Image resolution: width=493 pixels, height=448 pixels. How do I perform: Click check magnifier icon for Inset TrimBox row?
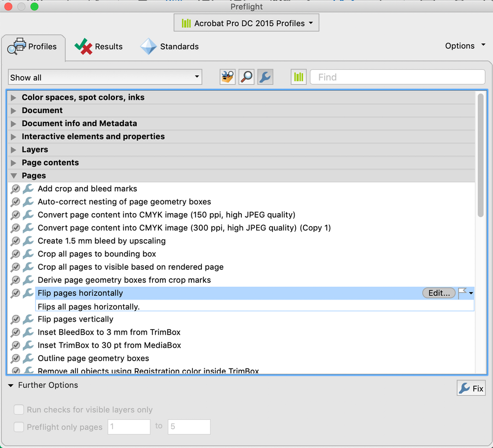(x=15, y=345)
